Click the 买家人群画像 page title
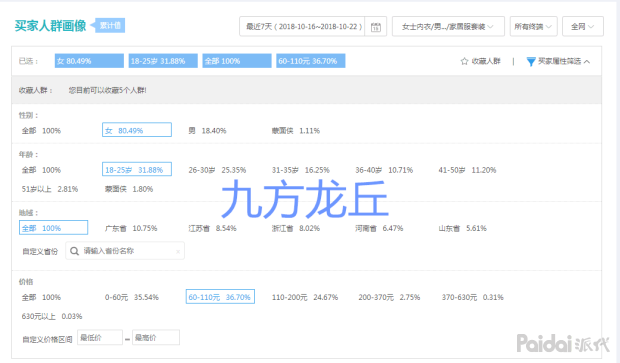Screen dimensions: 620x363 [x=50, y=26]
